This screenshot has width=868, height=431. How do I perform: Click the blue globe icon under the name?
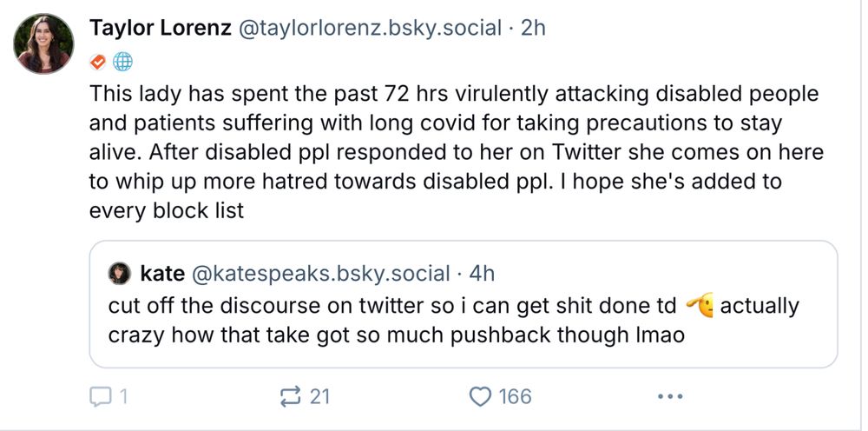pyautogui.click(x=122, y=63)
